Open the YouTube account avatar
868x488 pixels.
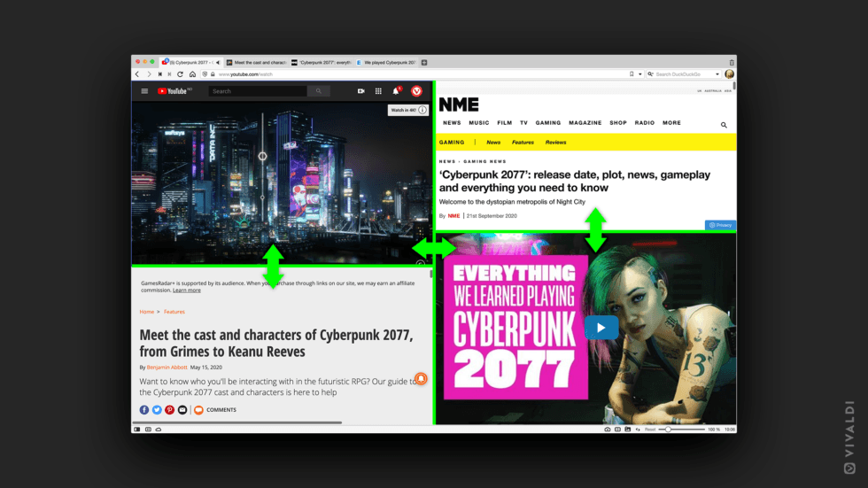(x=417, y=91)
